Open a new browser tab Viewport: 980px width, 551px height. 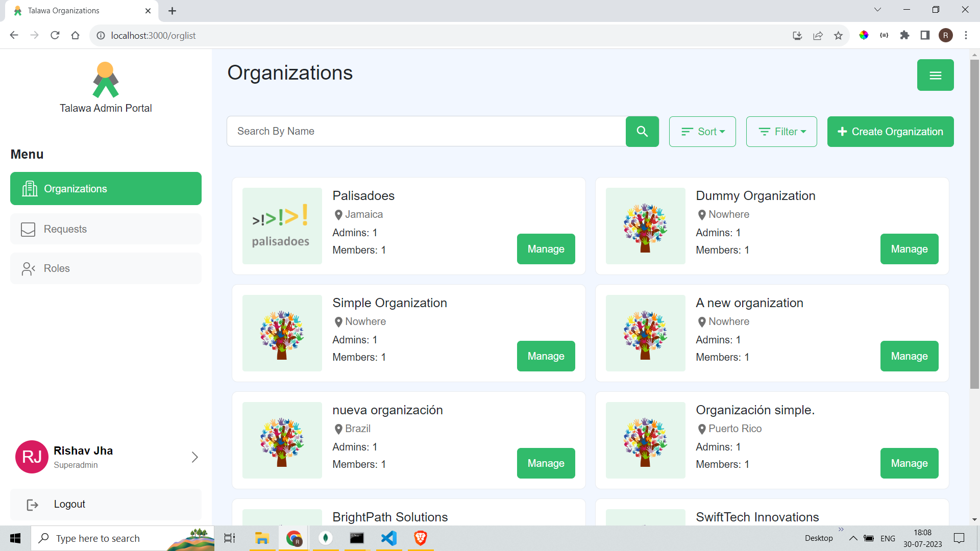[172, 11]
